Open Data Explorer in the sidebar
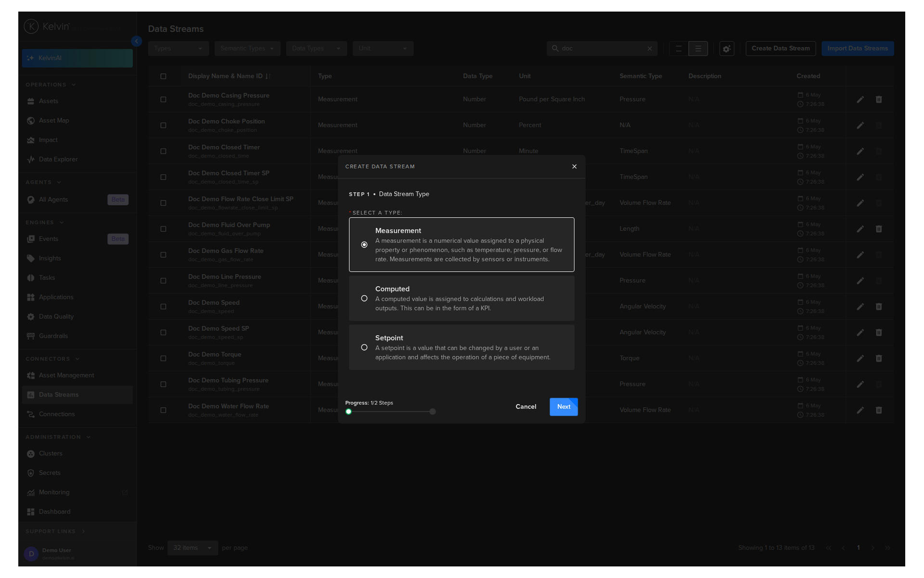The width and height of the screenshot is (924, 578). coord(77,159)
